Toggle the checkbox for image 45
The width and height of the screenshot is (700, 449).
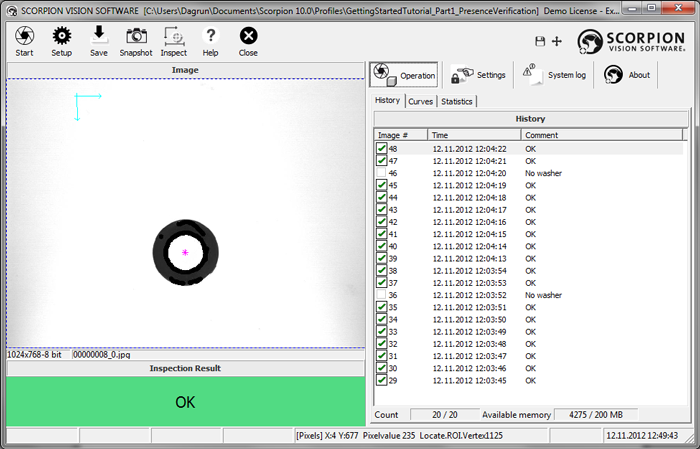(382, 185)
